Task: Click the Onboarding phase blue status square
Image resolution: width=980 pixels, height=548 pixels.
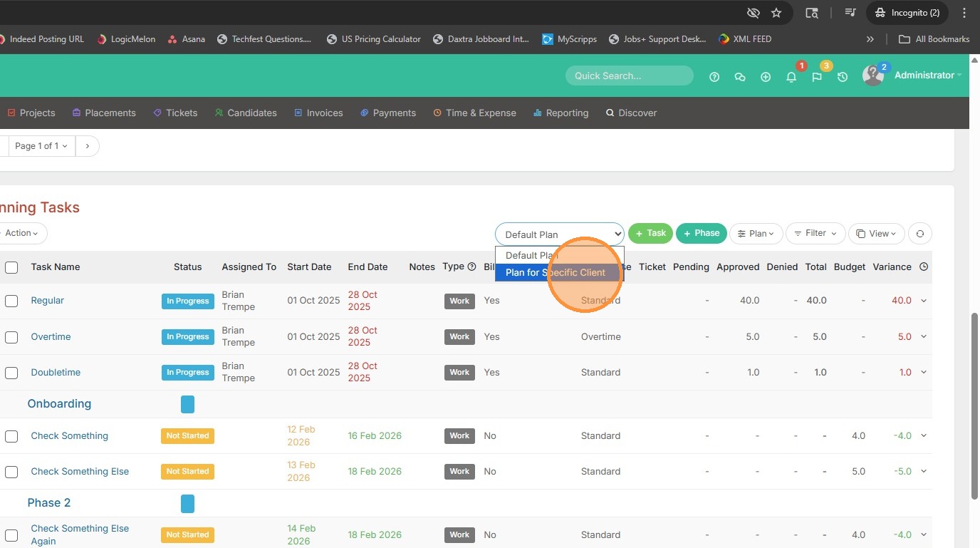Action: point(187,404)
